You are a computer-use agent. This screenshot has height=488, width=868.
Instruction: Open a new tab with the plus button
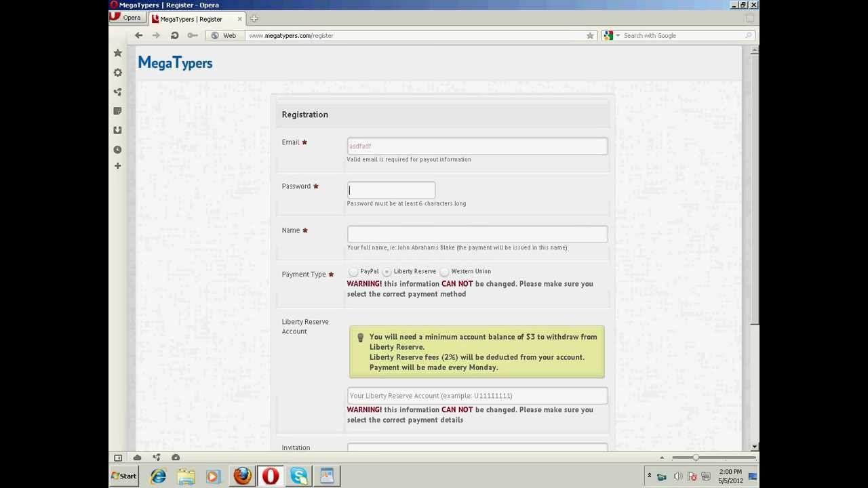tap(254, 19)
